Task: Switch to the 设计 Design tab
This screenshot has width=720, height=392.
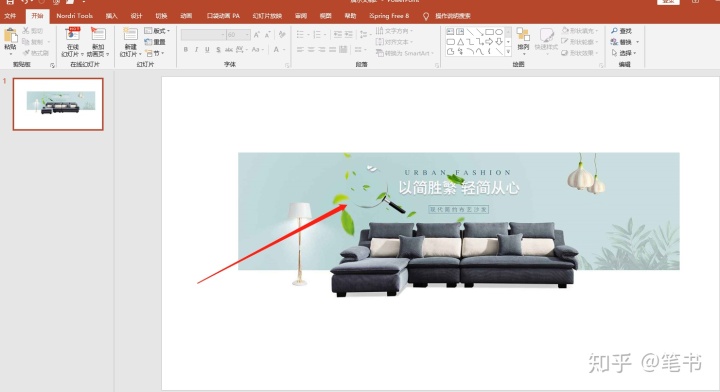Action: pos(136,16)
